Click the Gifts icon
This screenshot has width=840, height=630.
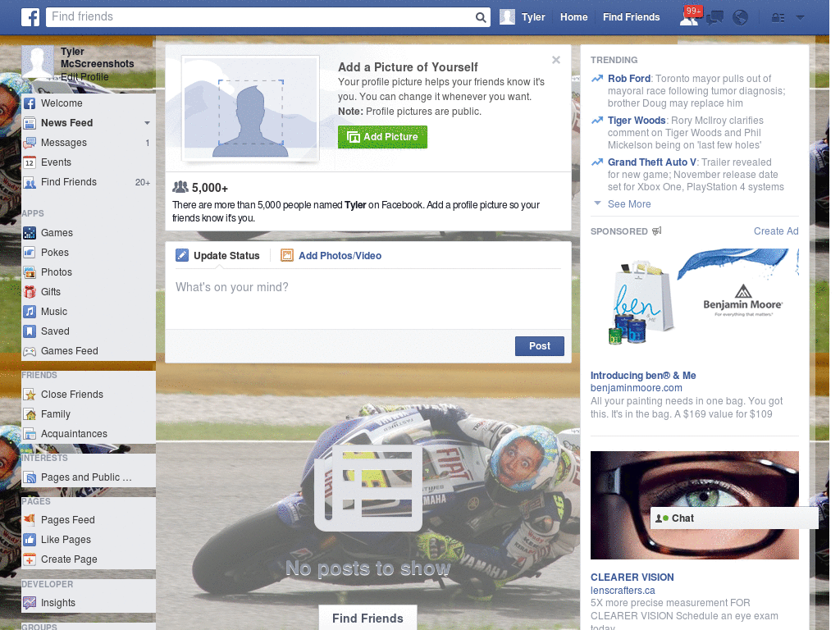30,292
